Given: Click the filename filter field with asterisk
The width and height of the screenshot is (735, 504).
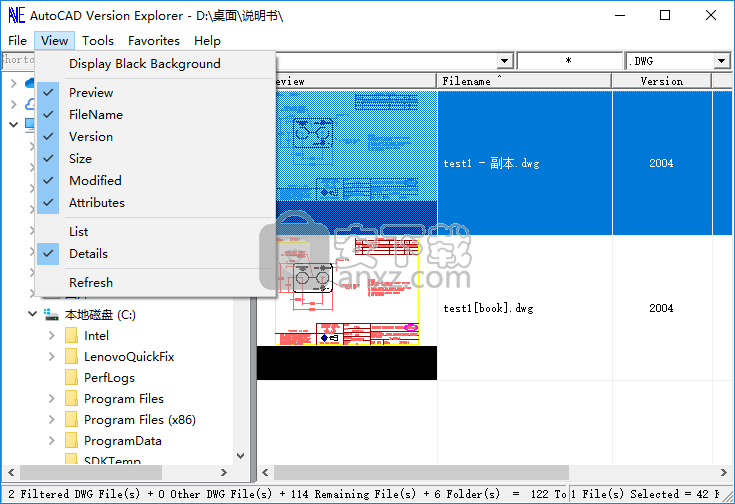Looking at the screenshot, I should (569, 61).
